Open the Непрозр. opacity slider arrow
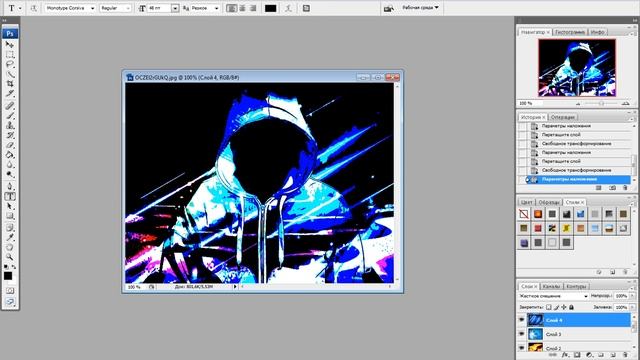 [x=633, y=296]
